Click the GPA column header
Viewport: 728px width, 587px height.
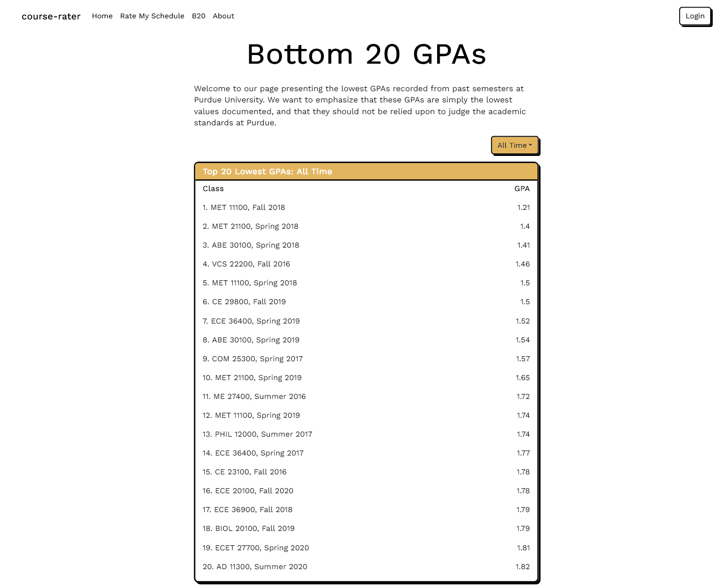(522, 189)
